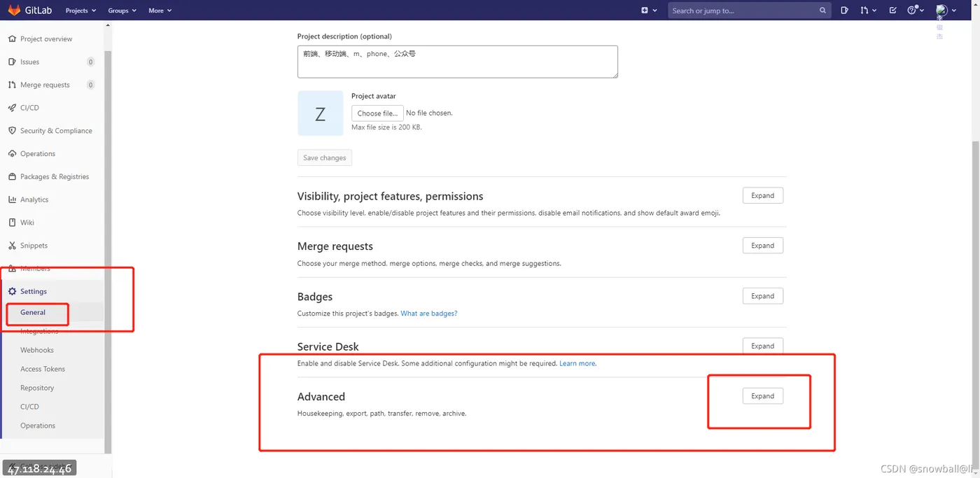Expand the Merge requests section
Image resolution: width=980 pixels, height=478 pixels.
pos(762,246)
